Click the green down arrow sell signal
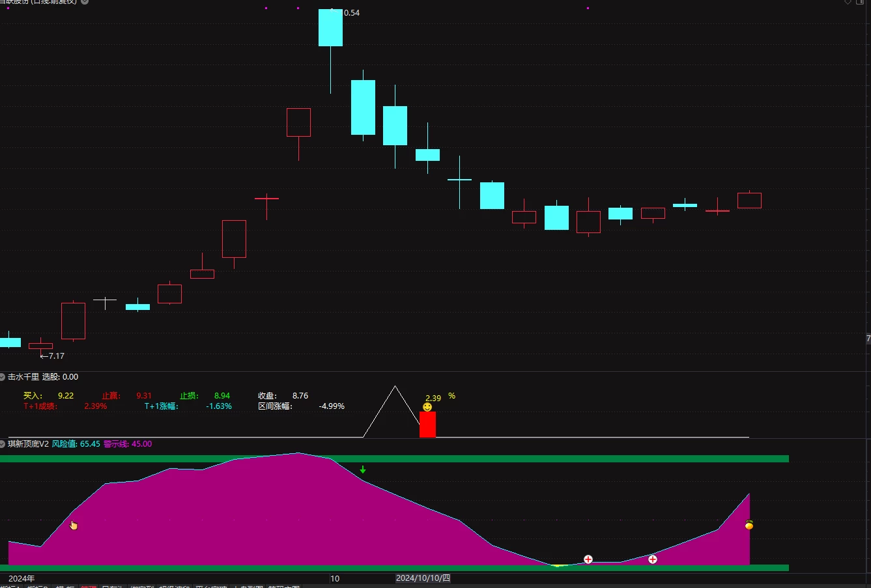Viewport: 871px width, 588px height. coord(363,470)
